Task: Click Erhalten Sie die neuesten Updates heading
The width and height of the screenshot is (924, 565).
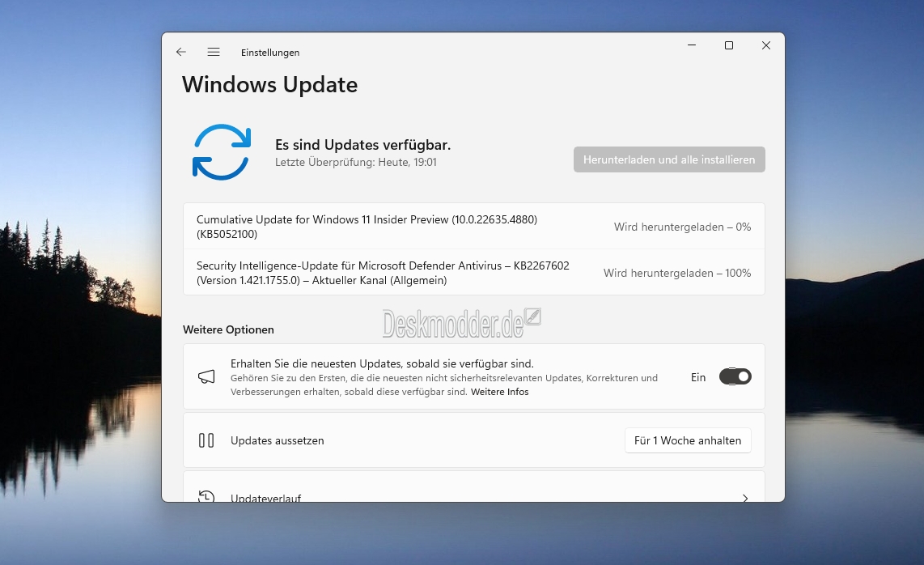Action: click(382, 364)
